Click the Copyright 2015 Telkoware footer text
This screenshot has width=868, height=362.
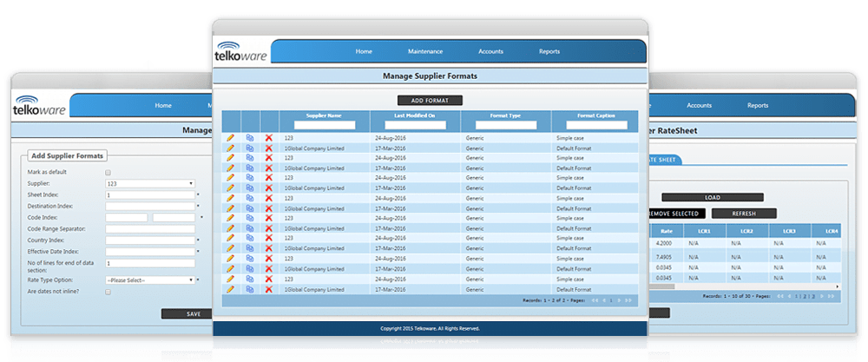(x=430, y=328)
